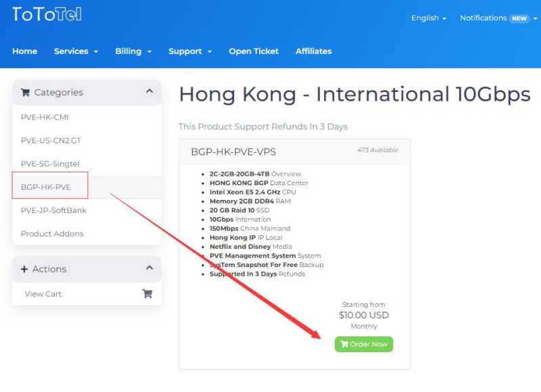
Task: Click the Netflix and Disney Media line
Action: point(250,247)
